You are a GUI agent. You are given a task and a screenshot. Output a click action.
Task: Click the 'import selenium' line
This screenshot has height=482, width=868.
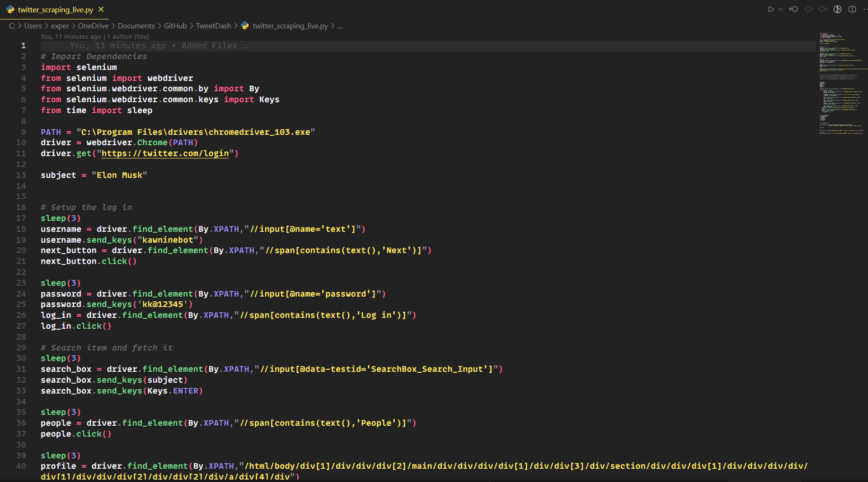pyautogui.click(x=78, y=67)
